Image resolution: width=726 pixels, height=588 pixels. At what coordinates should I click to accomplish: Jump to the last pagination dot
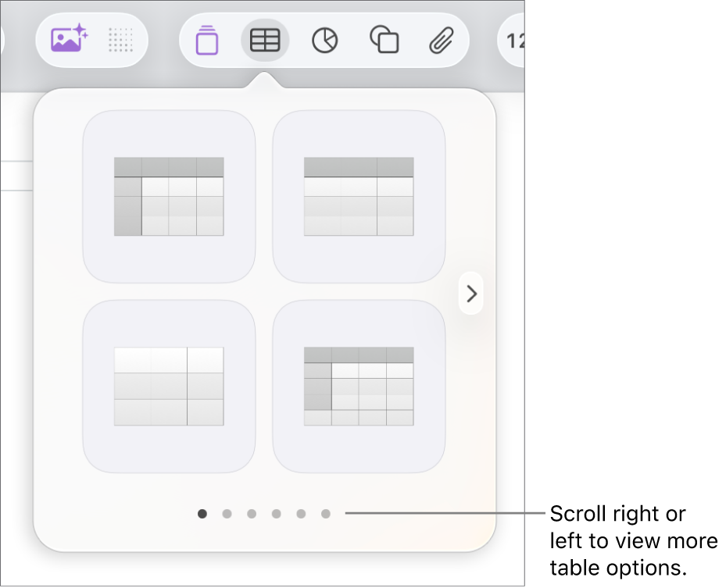(325, 514)
